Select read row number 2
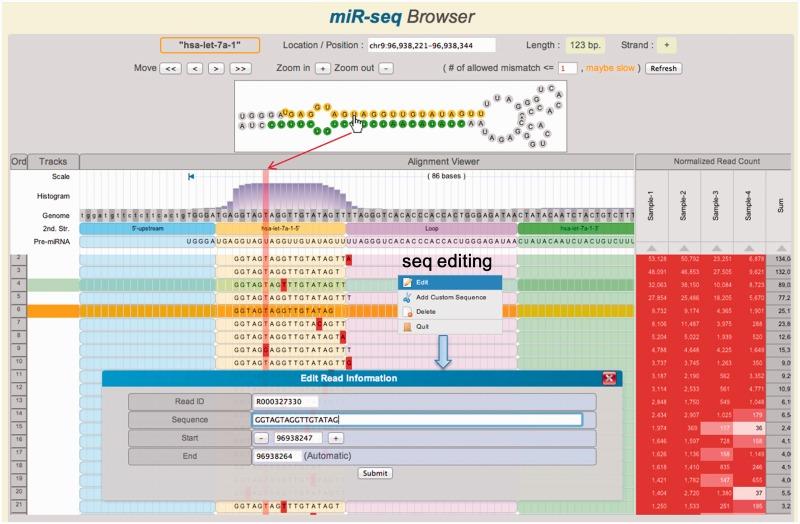Image resolution: width=800 pixels, height=524 pixels. tap(19, 259)
